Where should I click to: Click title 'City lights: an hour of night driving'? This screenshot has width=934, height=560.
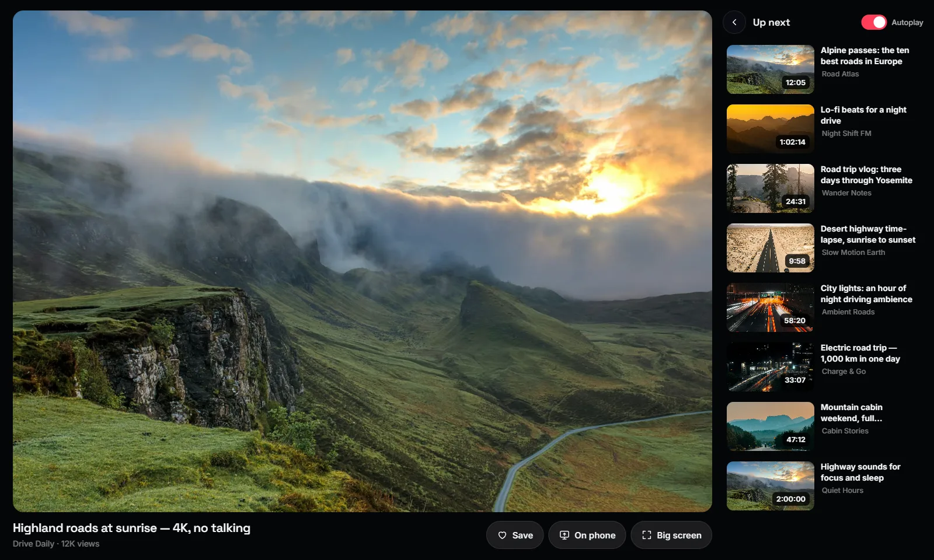[866, 294]
